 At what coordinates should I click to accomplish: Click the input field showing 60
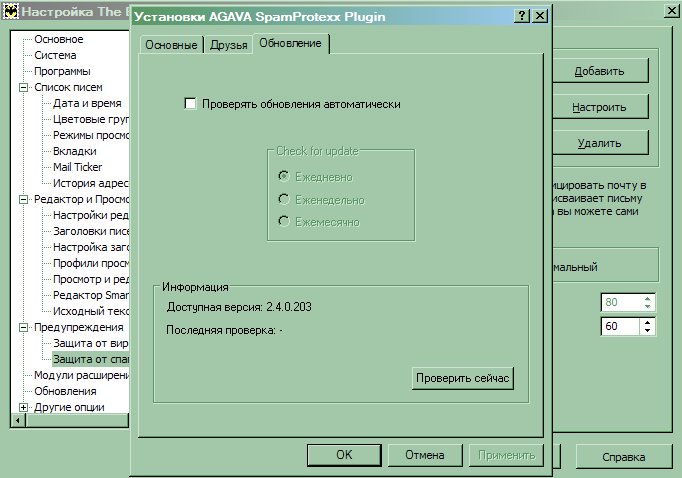pyautogui.click(x=621, y=326)
